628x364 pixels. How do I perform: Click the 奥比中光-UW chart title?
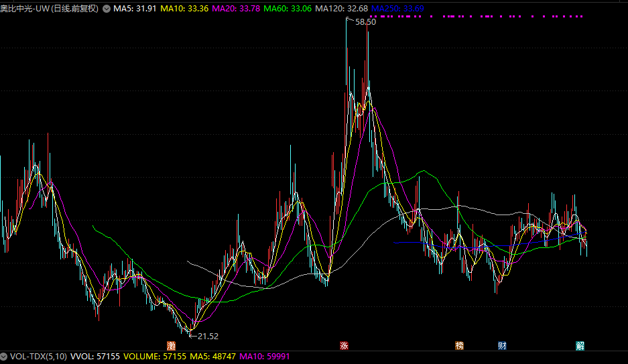(49, 9)
